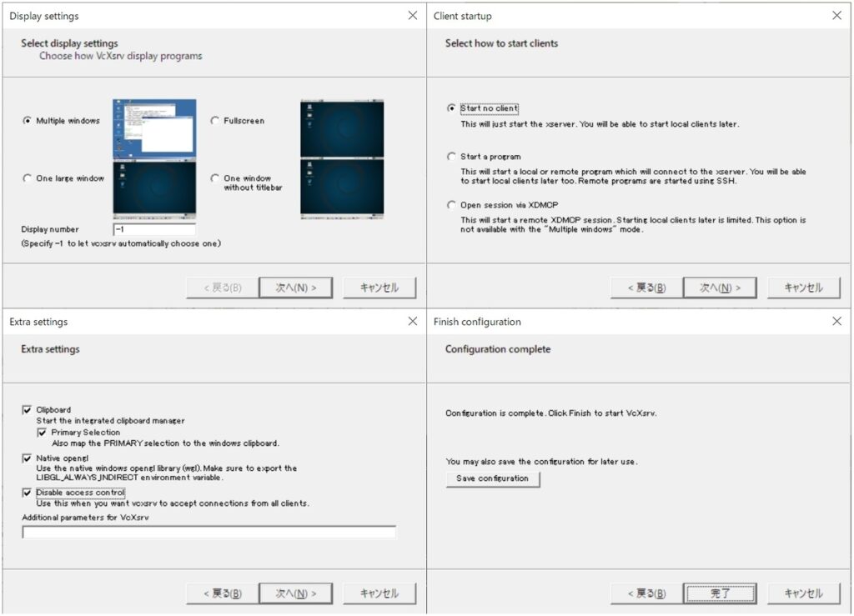Close the Finish configuration dialog

tap(837, 321)
